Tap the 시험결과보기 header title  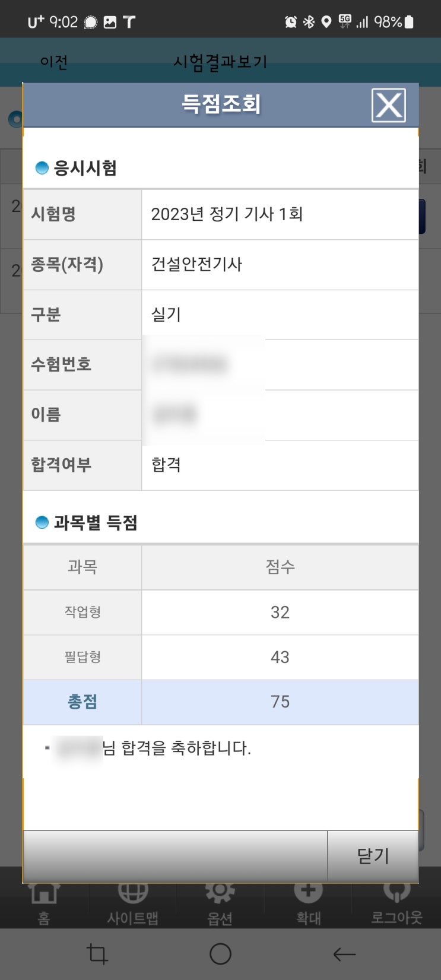(220, 62)
